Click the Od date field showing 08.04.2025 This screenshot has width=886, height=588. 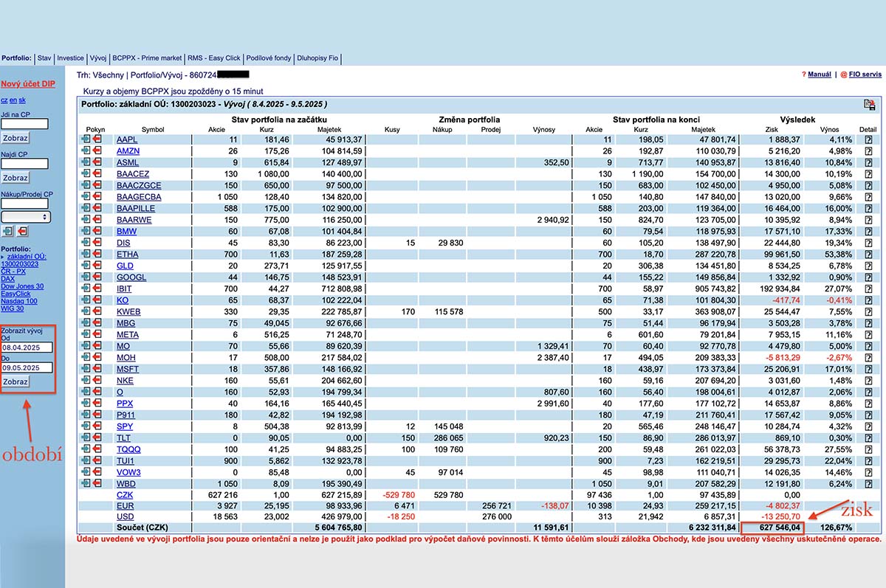coord(27,347)
